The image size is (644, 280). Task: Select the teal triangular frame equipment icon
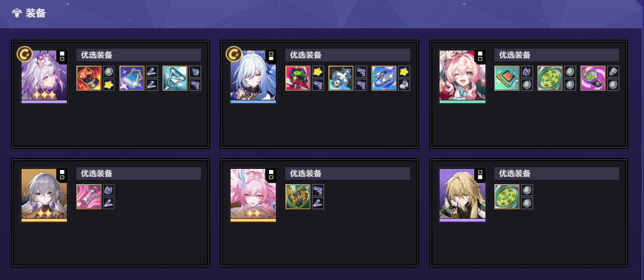pos(175,78)
